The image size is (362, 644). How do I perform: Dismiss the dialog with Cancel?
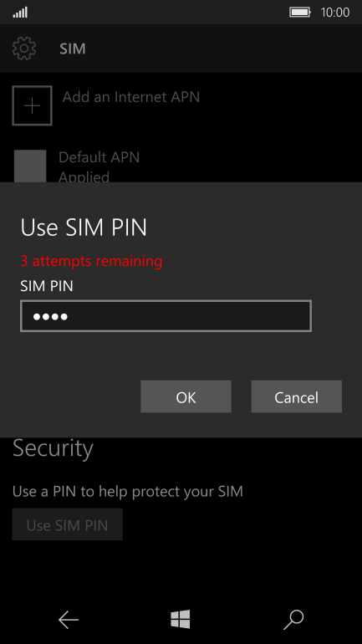click(296, 396)
